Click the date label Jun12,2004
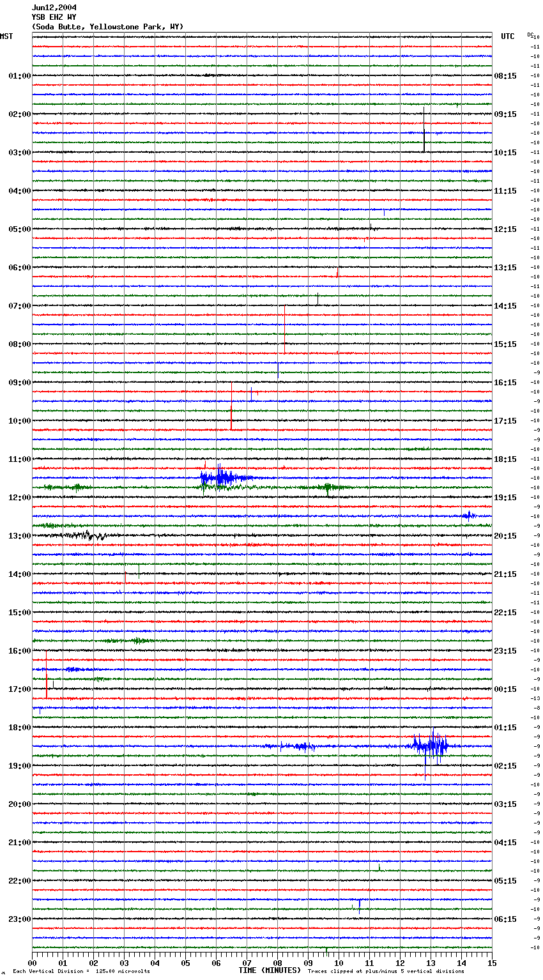 point(54,8)
